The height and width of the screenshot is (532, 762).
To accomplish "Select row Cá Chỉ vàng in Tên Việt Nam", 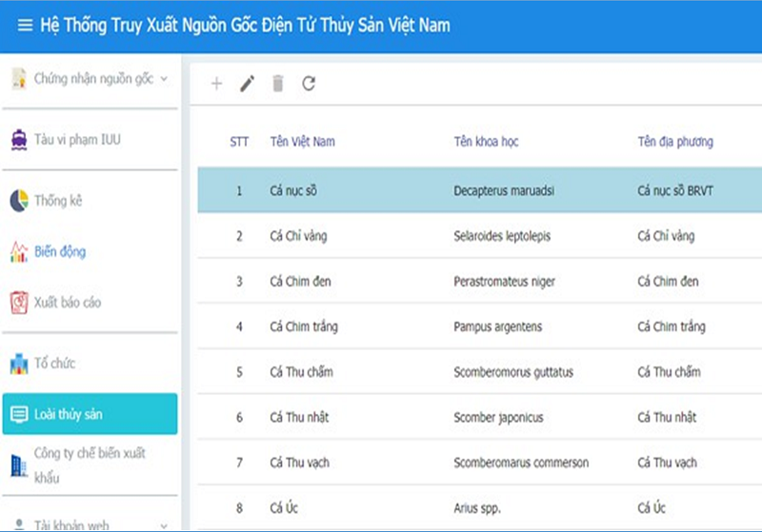I will [x=298, y=236].
